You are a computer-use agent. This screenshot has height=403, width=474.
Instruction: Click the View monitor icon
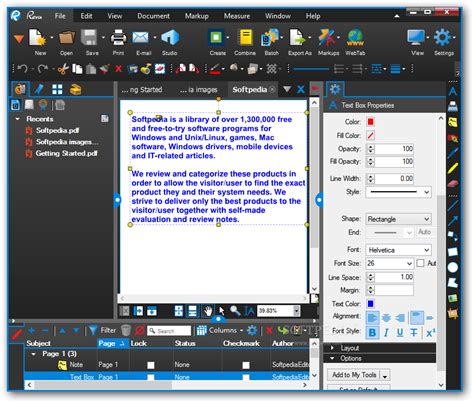416,37
